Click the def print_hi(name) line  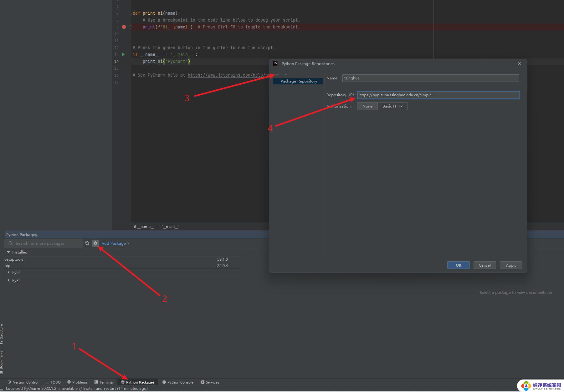[x=156, y=13]
